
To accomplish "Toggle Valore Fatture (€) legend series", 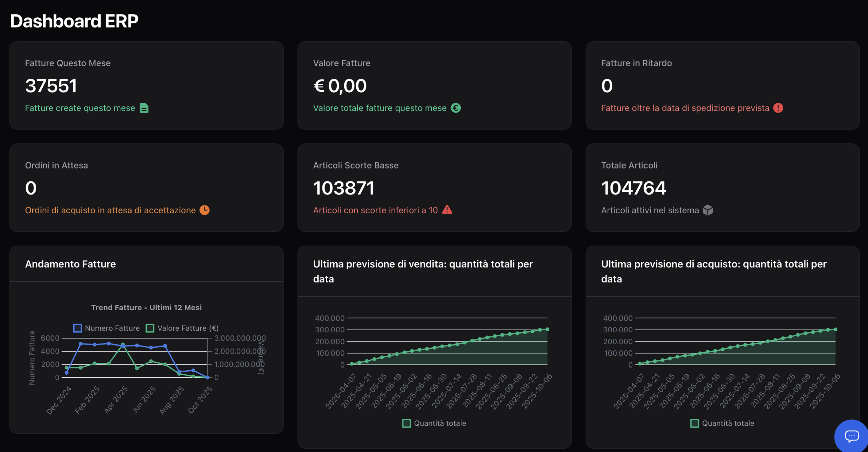I will [x=182, y=328].
